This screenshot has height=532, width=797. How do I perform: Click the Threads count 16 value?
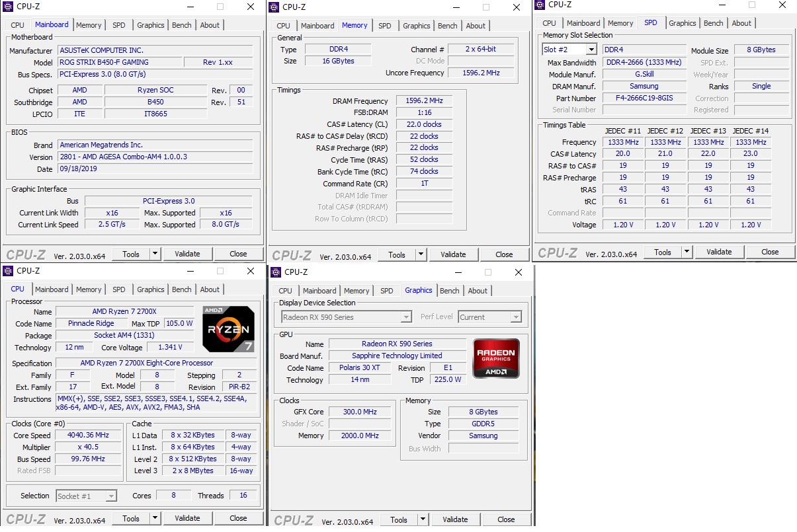pos(243,496)
